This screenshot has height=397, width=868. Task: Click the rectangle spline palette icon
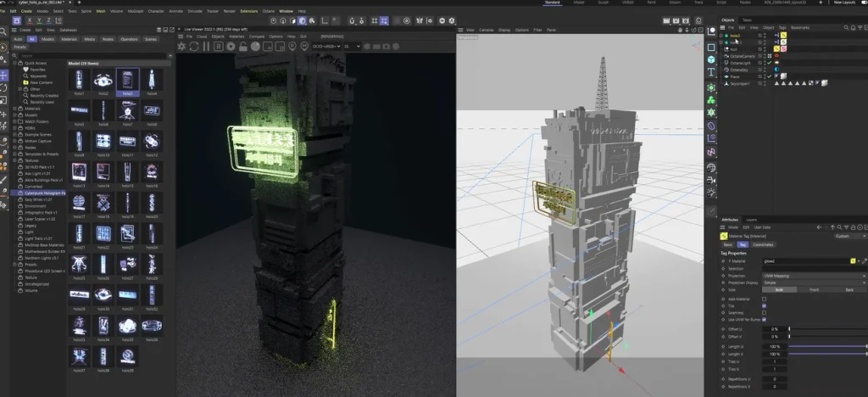[x=711, y=47]
